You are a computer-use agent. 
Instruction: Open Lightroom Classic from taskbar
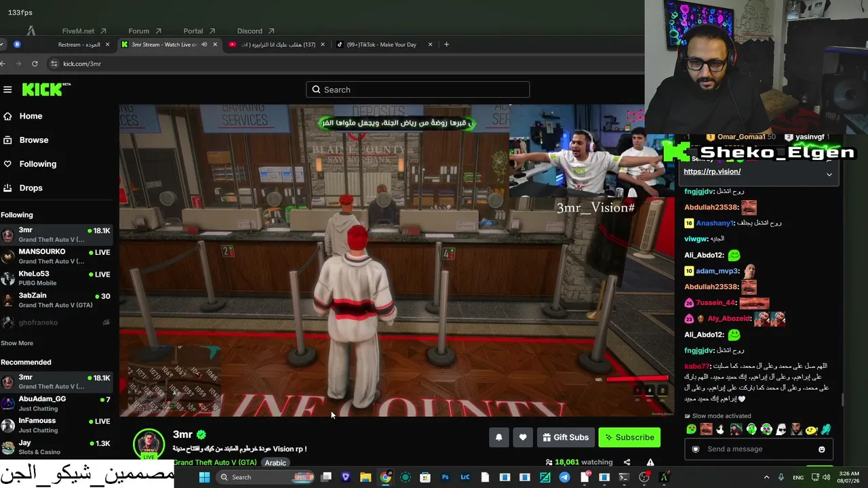coord(465,477)
